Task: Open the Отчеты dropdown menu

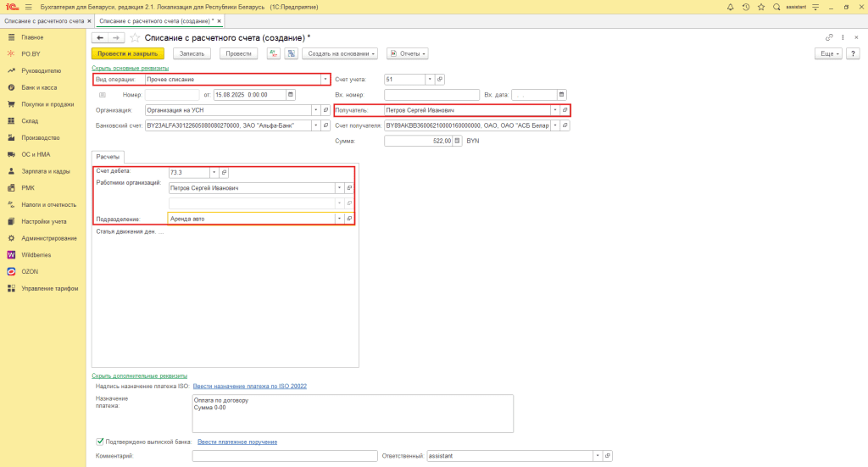Action: (x=407, y=53)
